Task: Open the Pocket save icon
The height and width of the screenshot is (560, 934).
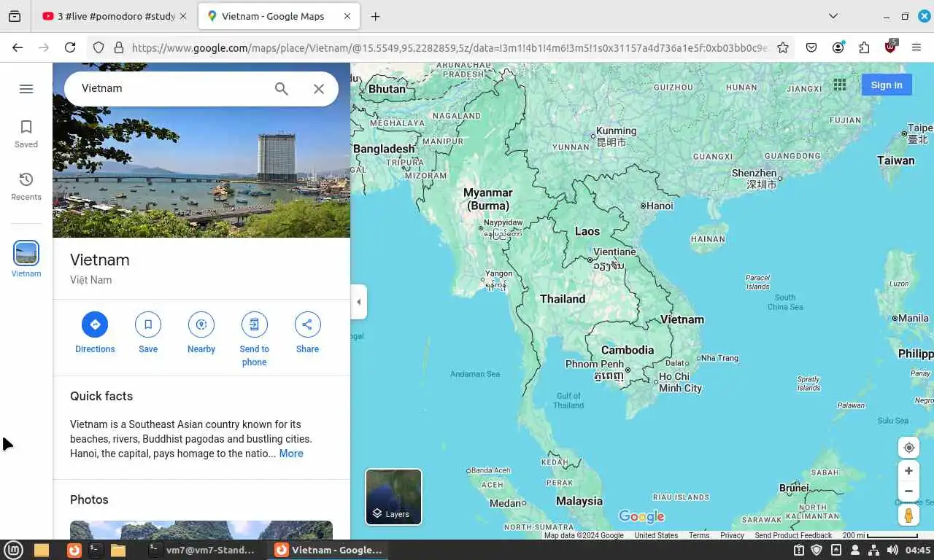Action: click(811, 47)
